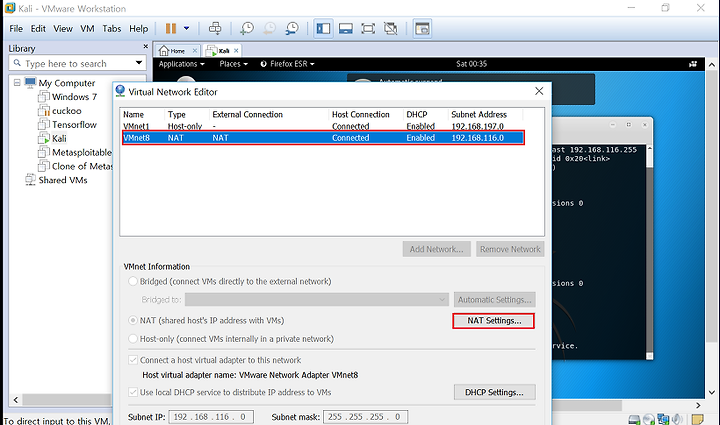Select Windows 7 in the Library
720x425 pixels.
tap(74, 97)
